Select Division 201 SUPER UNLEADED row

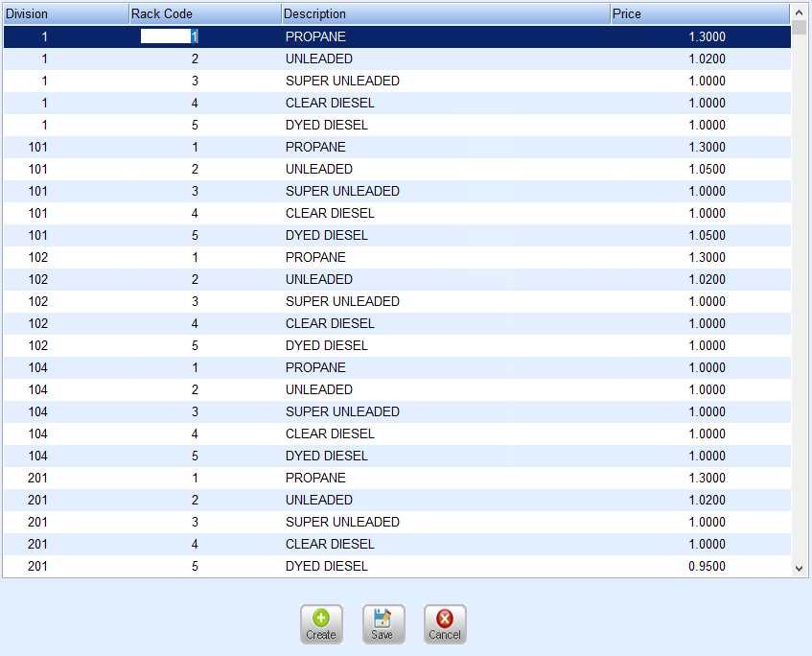tap(397, 522)
